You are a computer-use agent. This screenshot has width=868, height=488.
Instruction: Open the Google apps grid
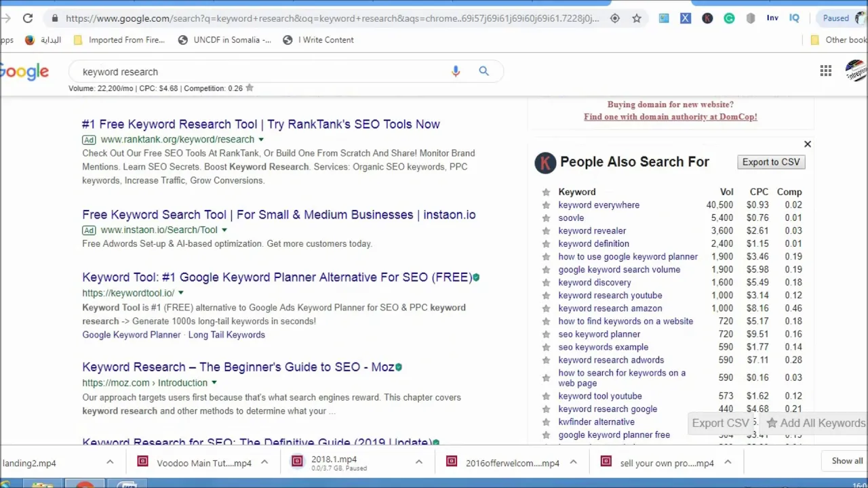(x=825, y=71)
